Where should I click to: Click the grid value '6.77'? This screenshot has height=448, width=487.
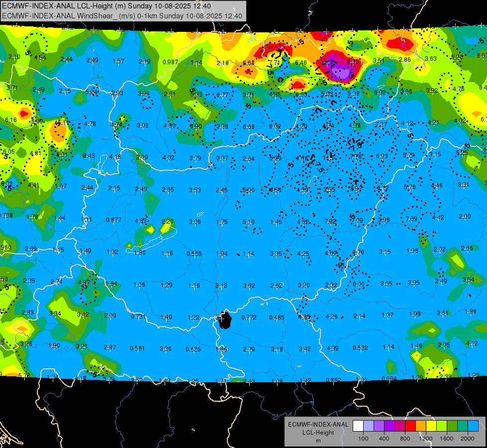click(222, 95)
